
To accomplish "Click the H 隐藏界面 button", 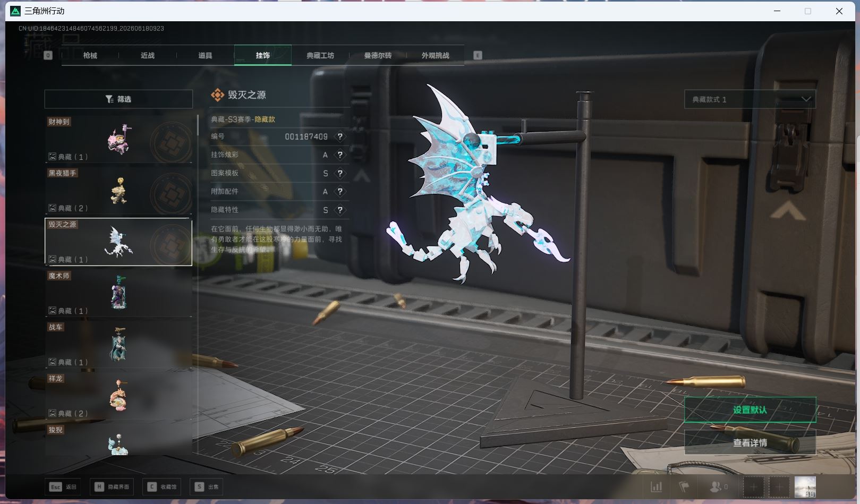I will click(x=112, y=486).
